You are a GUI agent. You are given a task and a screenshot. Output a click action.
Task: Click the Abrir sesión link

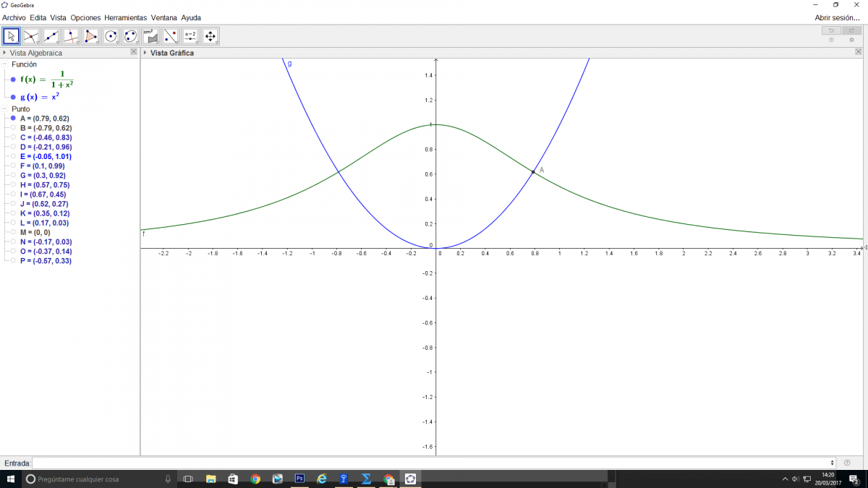click(x=837, y=17)
